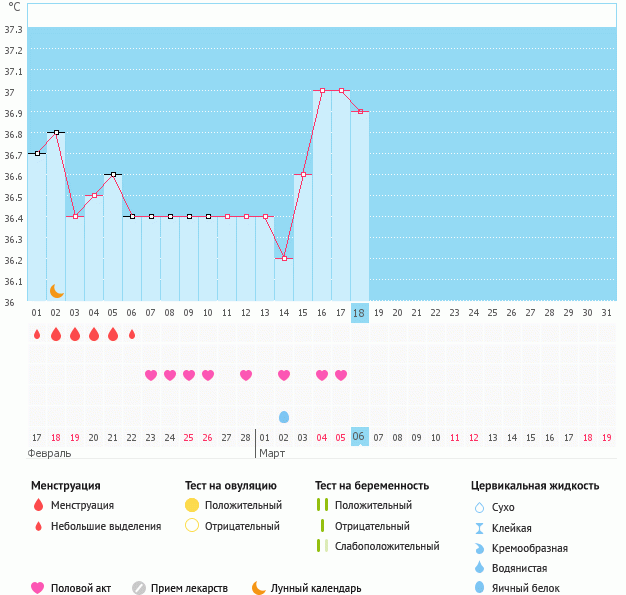Click the egg white drop under day 14
626x595 pixels.
pos(284,416)
